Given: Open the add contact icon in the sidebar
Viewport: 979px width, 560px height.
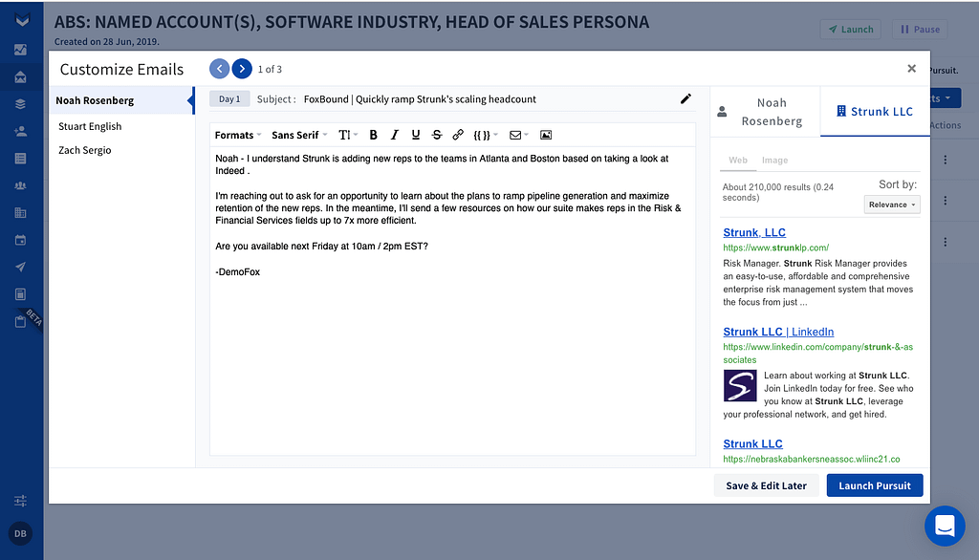Looking at the screenshot, I should coord(21,131).
